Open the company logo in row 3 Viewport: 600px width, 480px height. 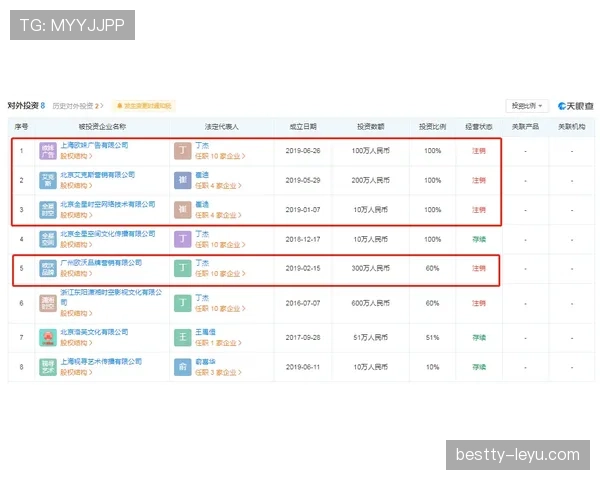(48, 210)
